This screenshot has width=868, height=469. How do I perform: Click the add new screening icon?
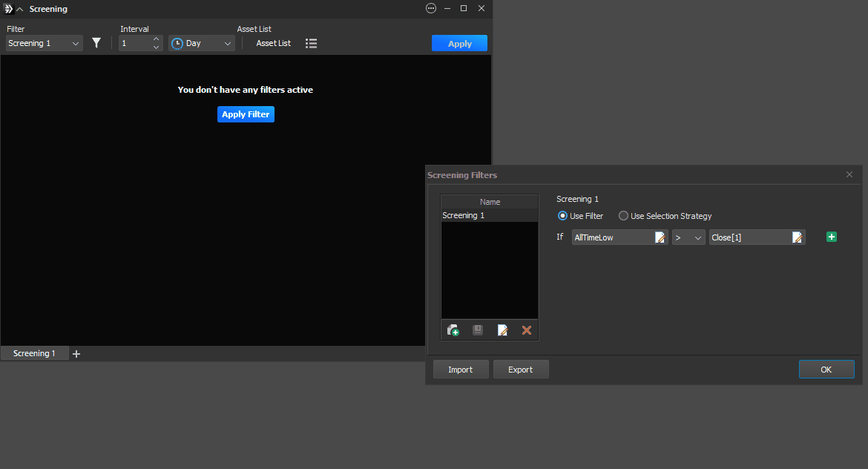coord(453,330)
